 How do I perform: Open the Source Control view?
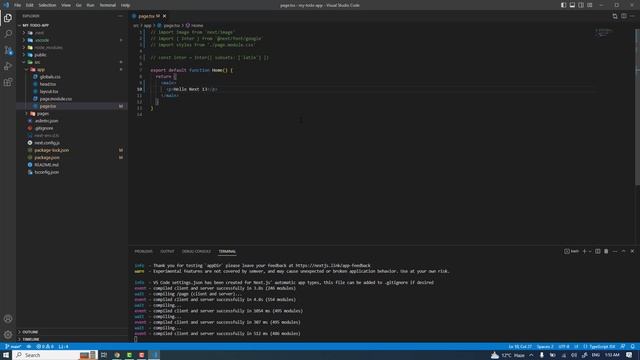(8, 50)
